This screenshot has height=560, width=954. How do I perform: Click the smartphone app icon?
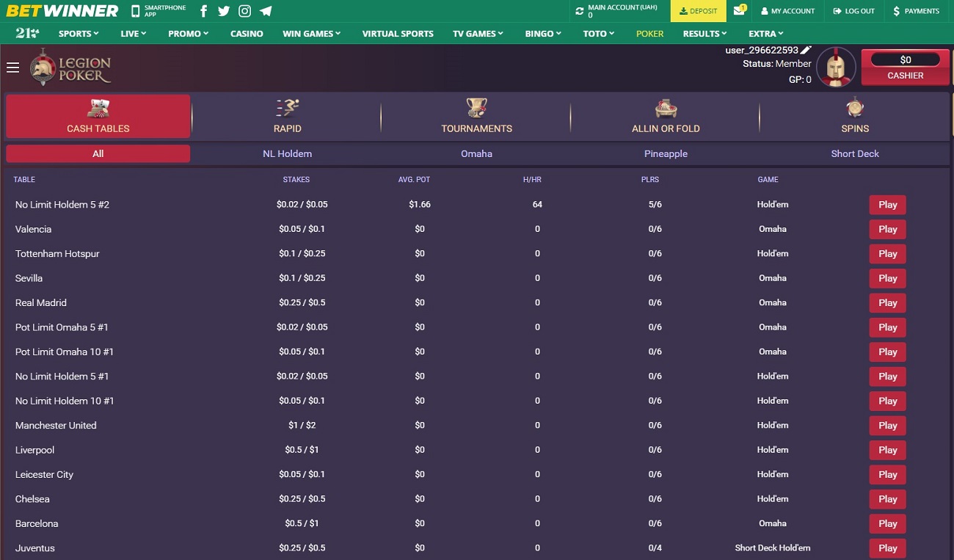[135, 11]
